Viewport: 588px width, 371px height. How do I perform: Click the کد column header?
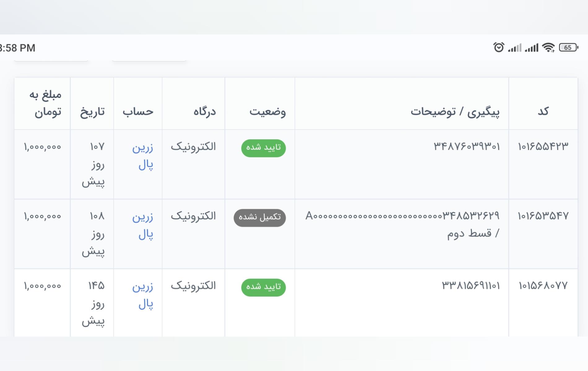543,111
